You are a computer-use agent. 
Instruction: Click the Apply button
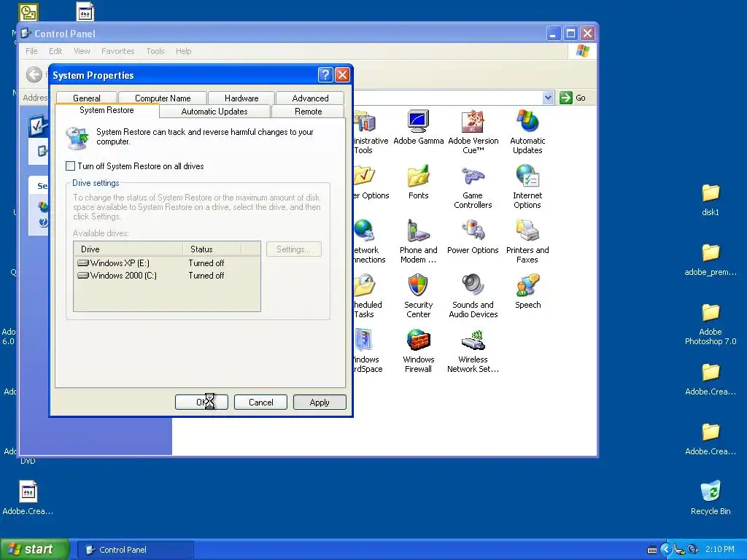320,402
